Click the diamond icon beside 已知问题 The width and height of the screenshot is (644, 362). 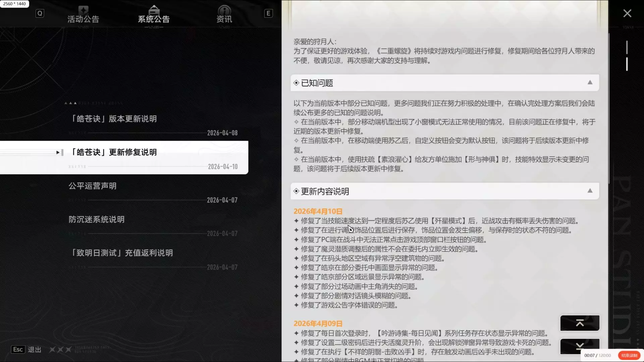point(296,83)
